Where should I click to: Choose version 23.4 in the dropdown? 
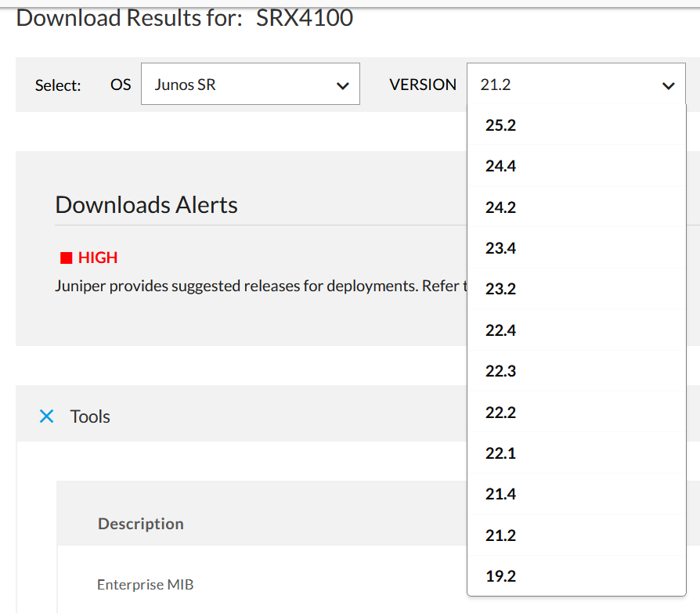(576, 248)
